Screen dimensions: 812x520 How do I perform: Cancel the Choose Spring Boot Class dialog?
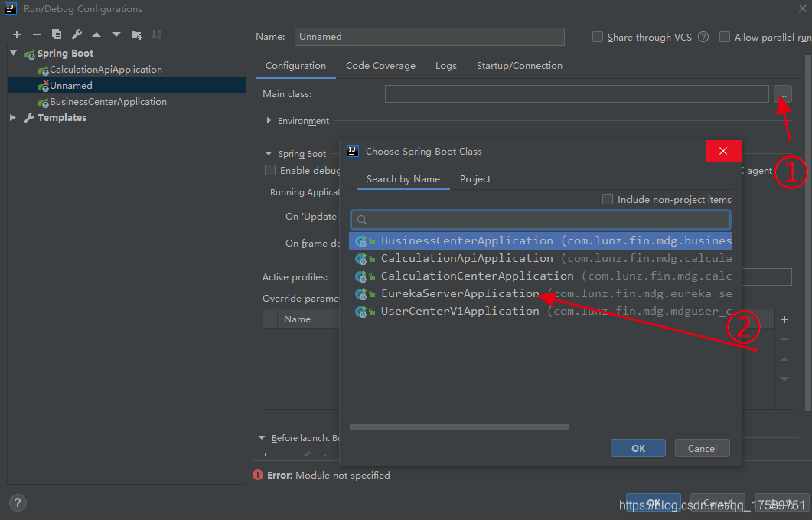pos(703,449)
